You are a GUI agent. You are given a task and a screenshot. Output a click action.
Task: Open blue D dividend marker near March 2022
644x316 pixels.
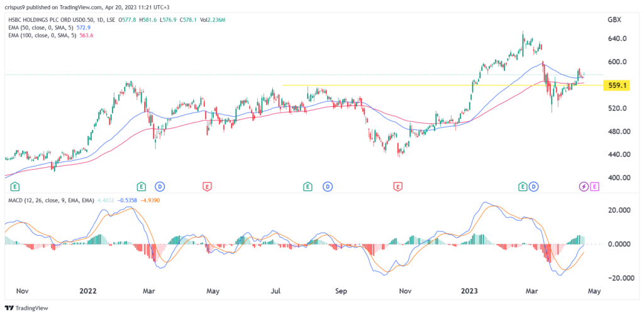coord(160,187)
